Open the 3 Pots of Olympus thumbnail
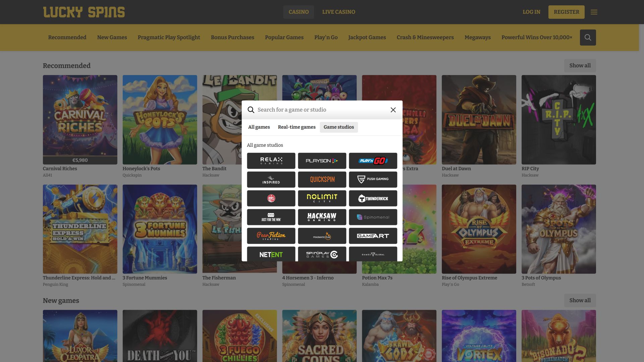This screenshot has height=362, width=644. (559, 229)
